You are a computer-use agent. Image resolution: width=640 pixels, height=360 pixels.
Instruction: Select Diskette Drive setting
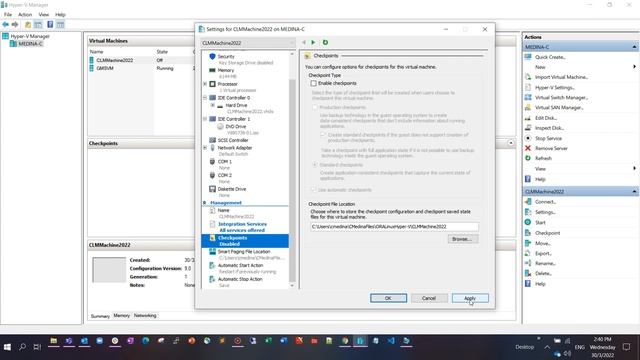pyautogui.click(x=231, y=189)
